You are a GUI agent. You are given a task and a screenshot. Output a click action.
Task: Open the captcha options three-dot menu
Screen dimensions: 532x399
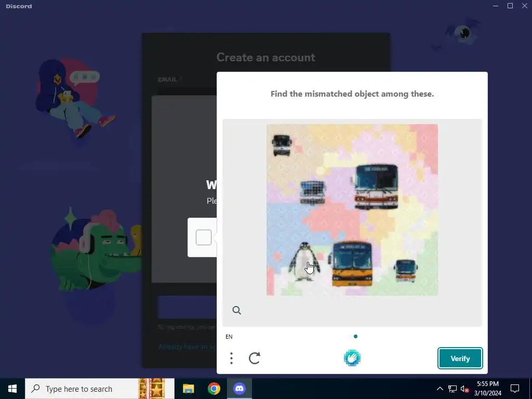[231, 358]
